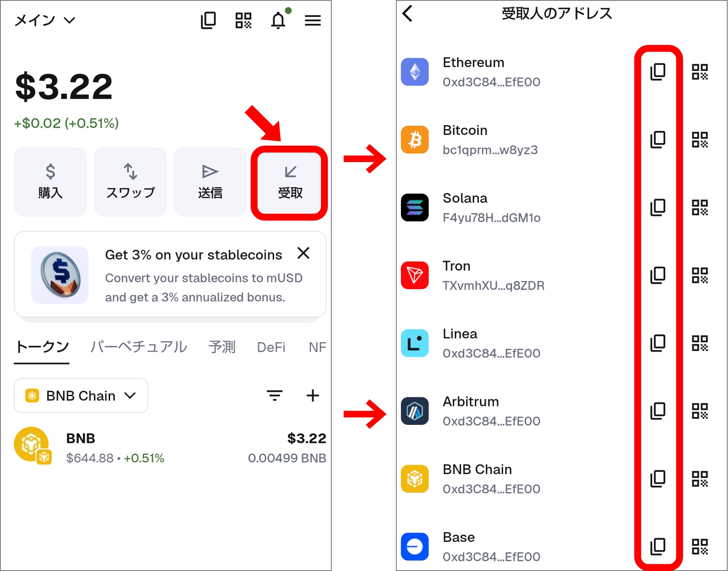Copy the Solana address

tap(658, 207)
